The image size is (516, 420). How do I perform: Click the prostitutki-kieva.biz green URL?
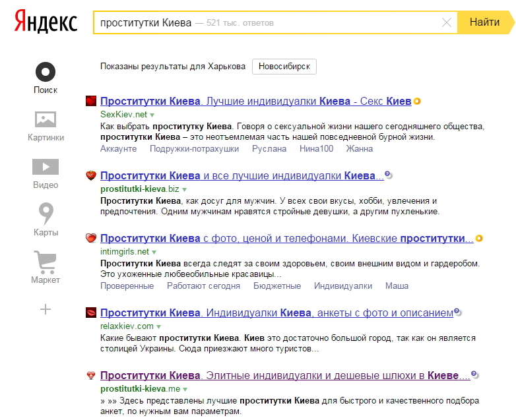point(140,189)
